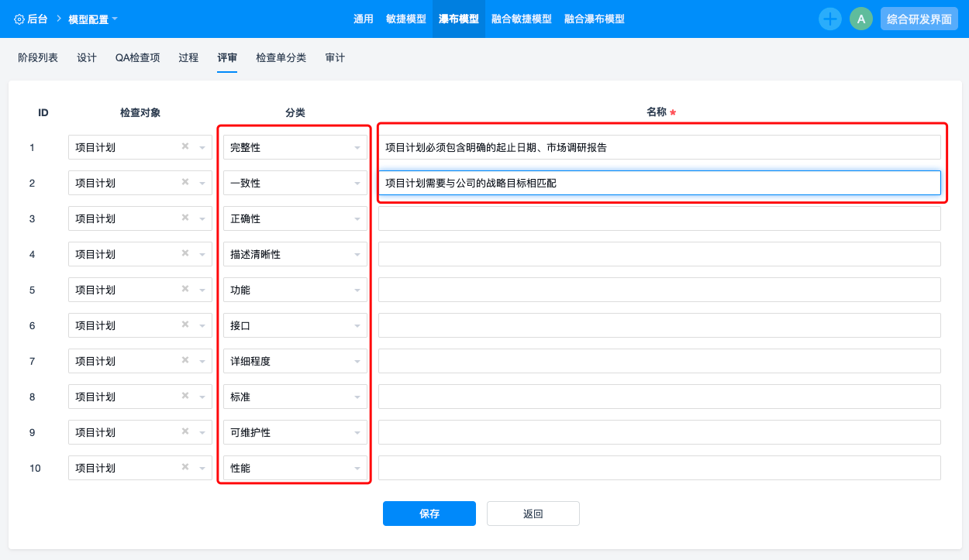Click the 返回 button
The image size is (969, 560).
(x=533, y=514)
